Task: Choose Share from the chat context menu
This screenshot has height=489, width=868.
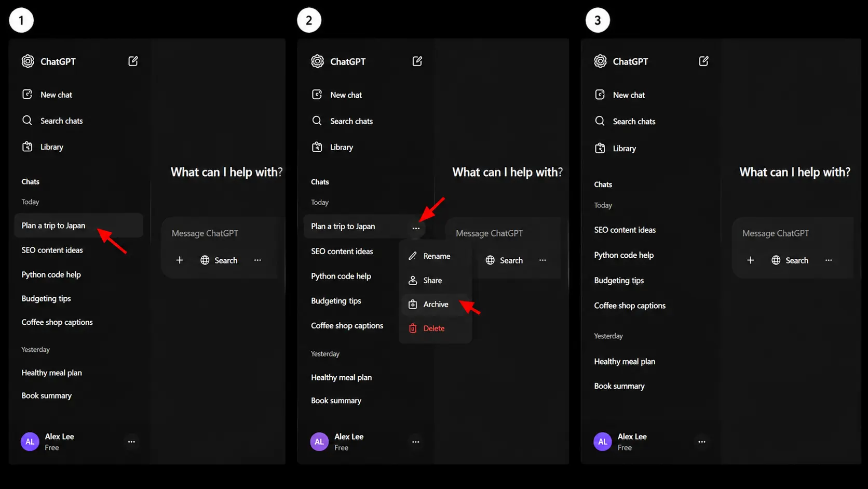Action: [435, 280]
